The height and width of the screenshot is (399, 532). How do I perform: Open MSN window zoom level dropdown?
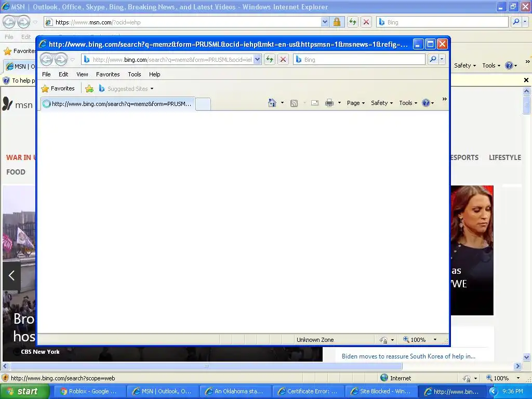pos(518,378)
